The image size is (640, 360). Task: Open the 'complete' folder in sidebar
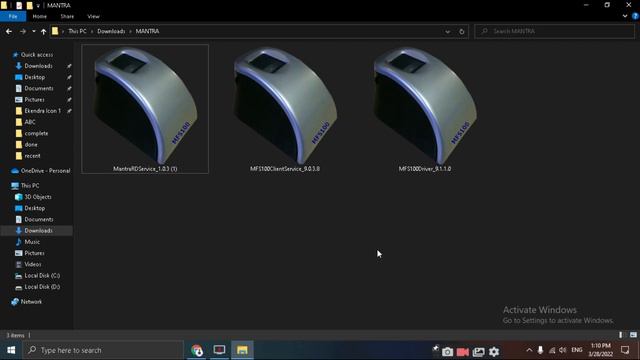click(x=36, y=133)
